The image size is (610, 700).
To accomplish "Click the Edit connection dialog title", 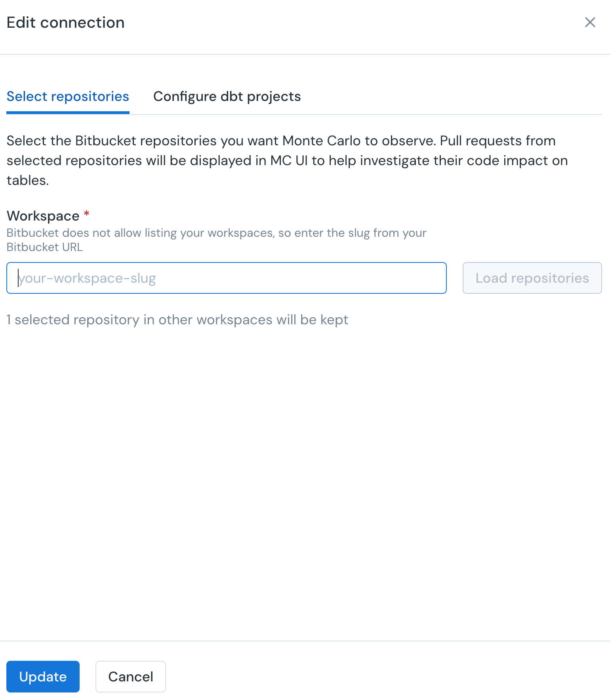I will pyautogui.click(x=66, y=23).
